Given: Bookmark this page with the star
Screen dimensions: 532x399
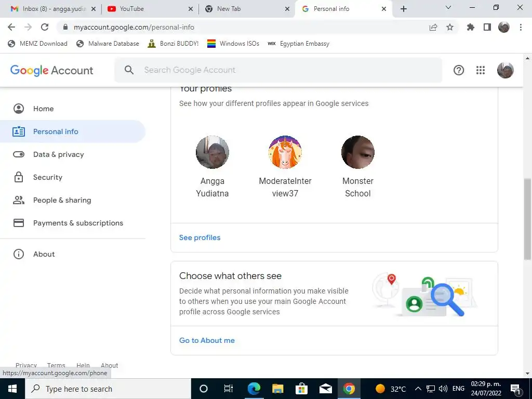Looking at the screenshot, I should [450, 27].
